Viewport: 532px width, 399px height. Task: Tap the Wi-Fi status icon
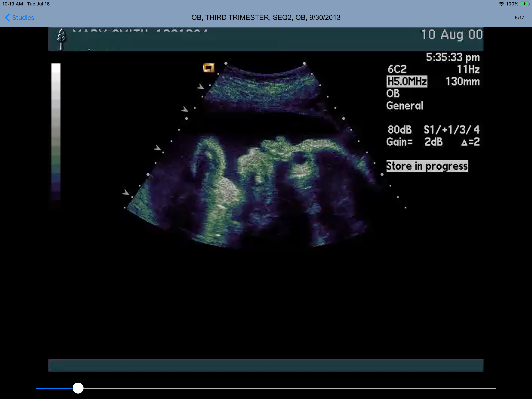tap(501, 4)
